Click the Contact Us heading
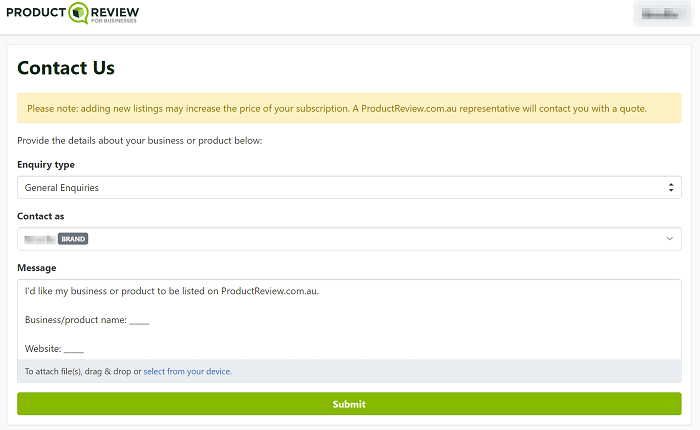Viewport: 700px width, 430px height. [66, 68]
